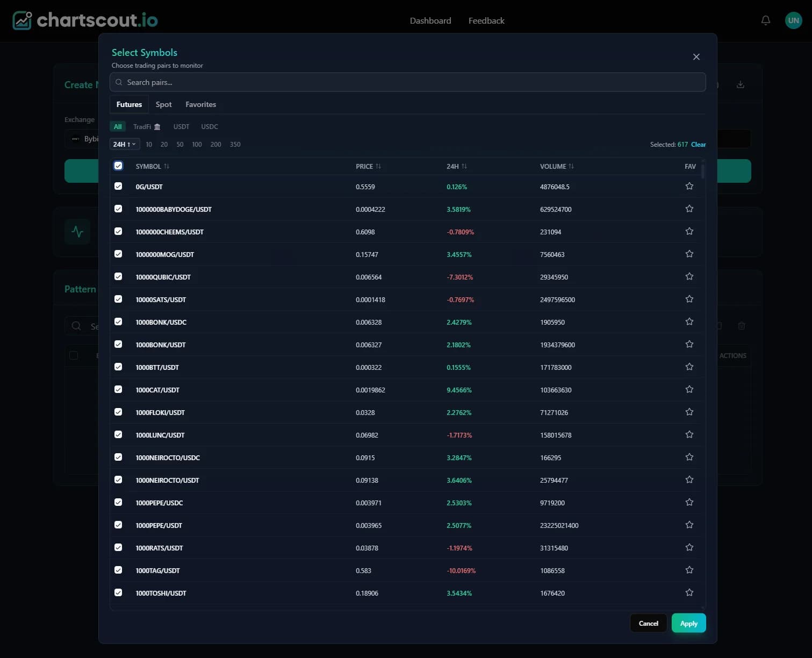The width and height of the screenshot is (812, 658).
Task: Sort the PRICE column with its sort arrows
Action: tap(379, 166)
